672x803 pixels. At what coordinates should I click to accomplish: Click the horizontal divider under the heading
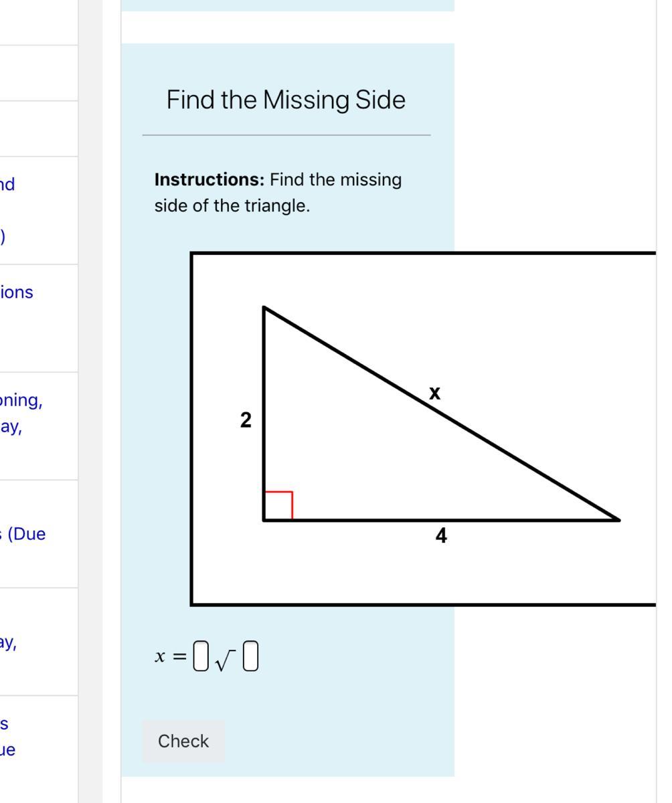(x=286, y=135)
